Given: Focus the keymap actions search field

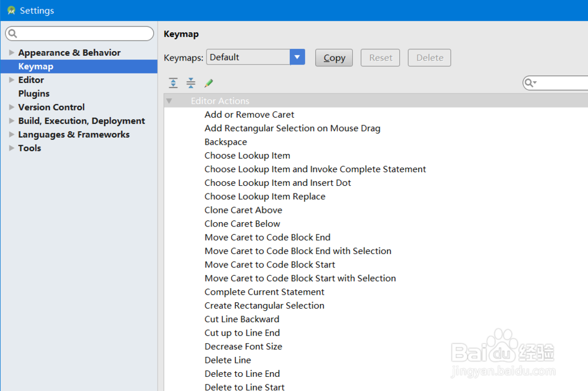Looking at the screenshot, I should point(556,83).
